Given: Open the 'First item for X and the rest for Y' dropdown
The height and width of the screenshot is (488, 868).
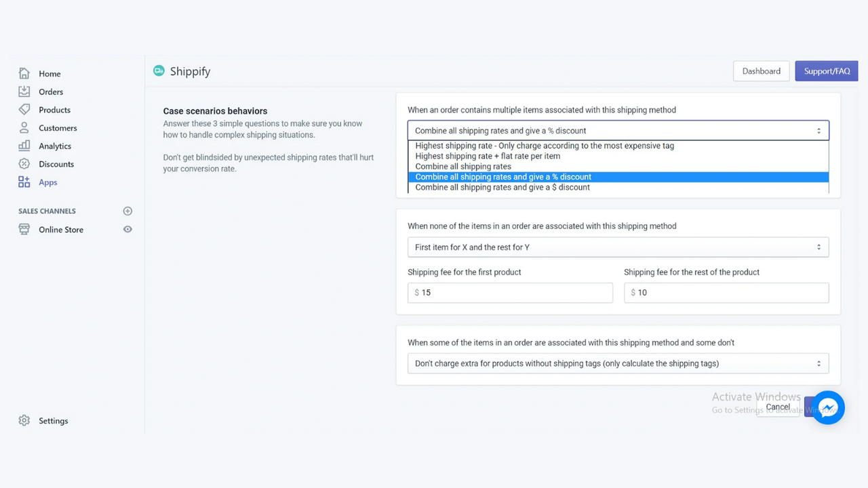Looking at the screenshot, I should (617, 247).
